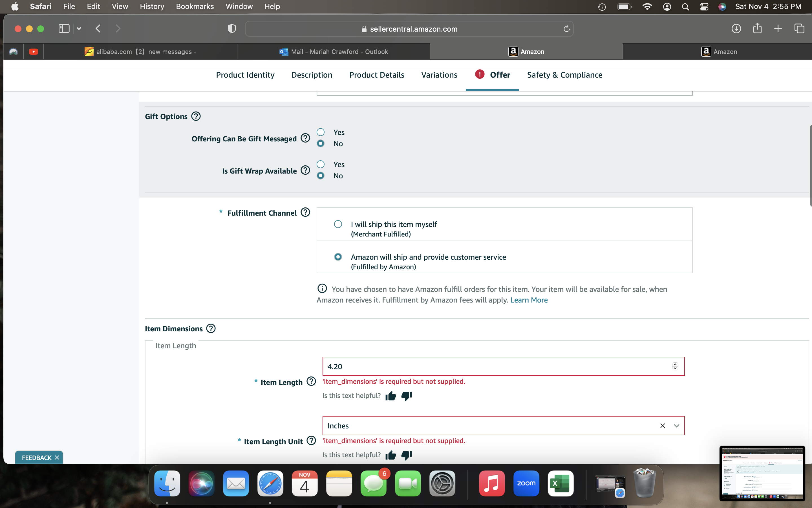
Task: Switch to the Product Details tab
Action: (376, 75)
